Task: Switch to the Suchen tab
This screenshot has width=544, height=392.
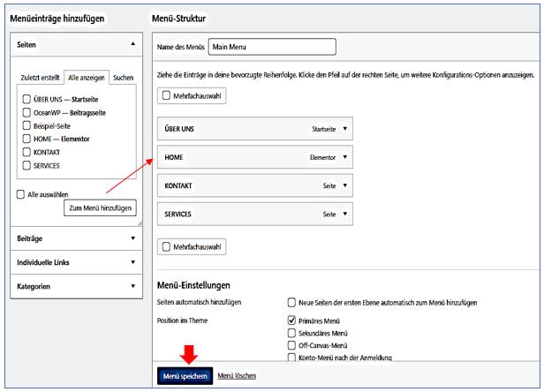Action: tap(123, 78)
